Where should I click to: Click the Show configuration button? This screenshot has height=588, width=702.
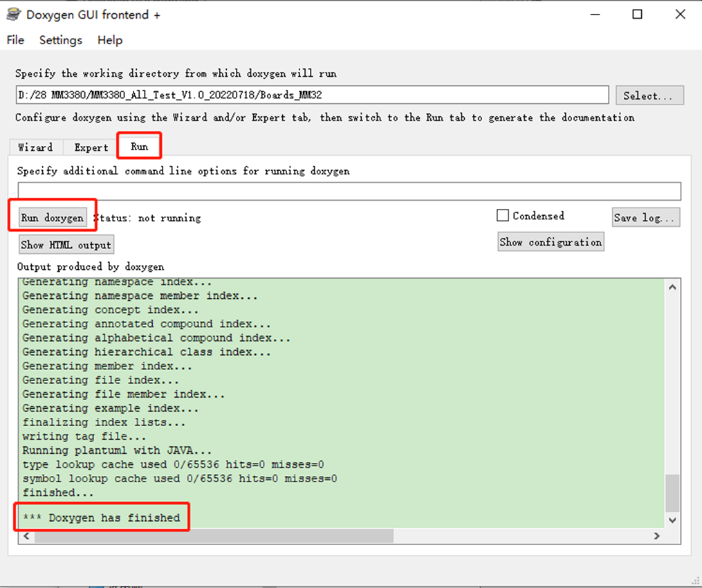point(551,242)
